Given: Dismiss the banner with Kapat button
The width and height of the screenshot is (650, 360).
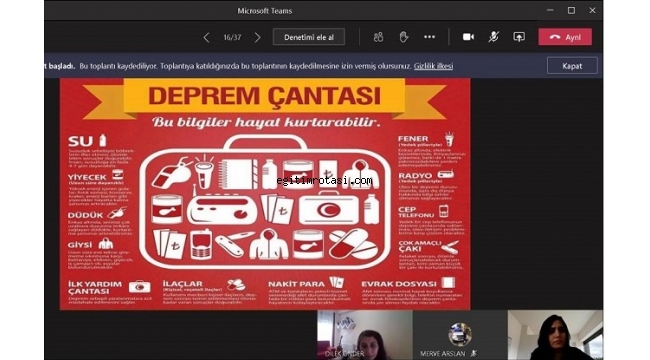Looking at the screenshot, I should (572, 66).
